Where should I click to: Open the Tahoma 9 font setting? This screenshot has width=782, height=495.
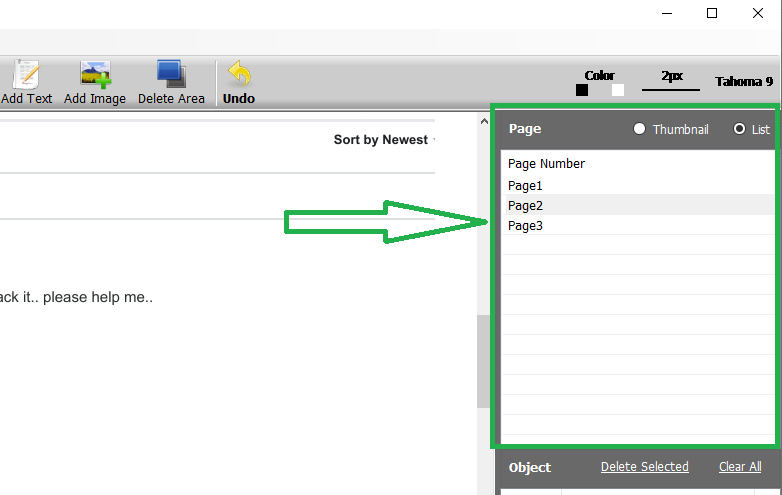click(x=744, y=81)
